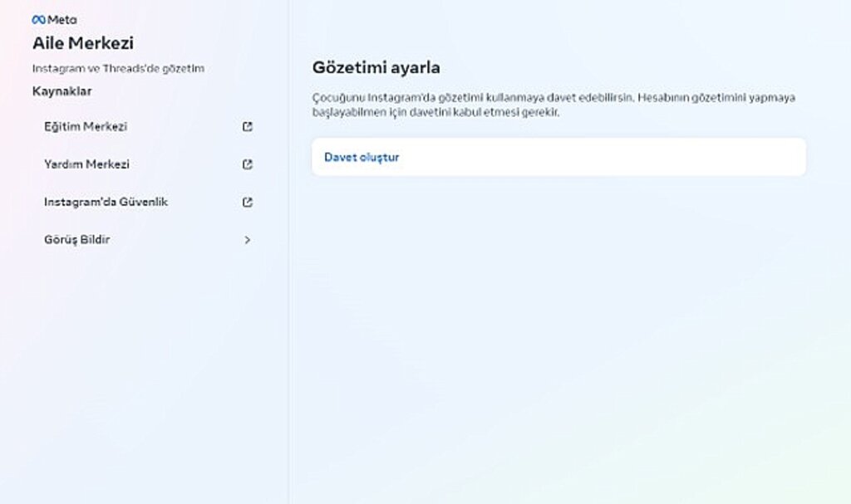The width and height of the screenshot is (851, 504).
Task: Expand the Görüş Bildir chevron arrow
Action: tap(248, 240)
